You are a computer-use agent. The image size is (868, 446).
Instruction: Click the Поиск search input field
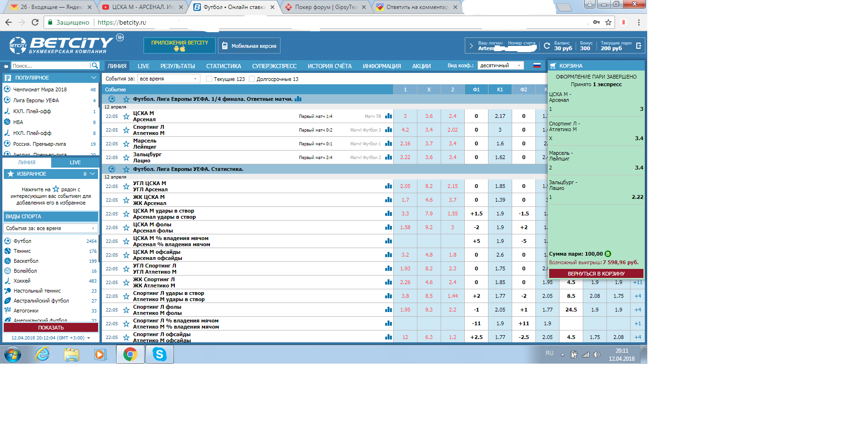click(x=50, y=66)
